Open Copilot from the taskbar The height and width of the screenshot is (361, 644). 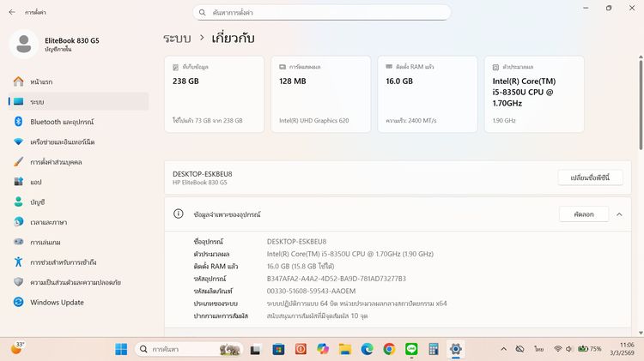click(323, 349)
